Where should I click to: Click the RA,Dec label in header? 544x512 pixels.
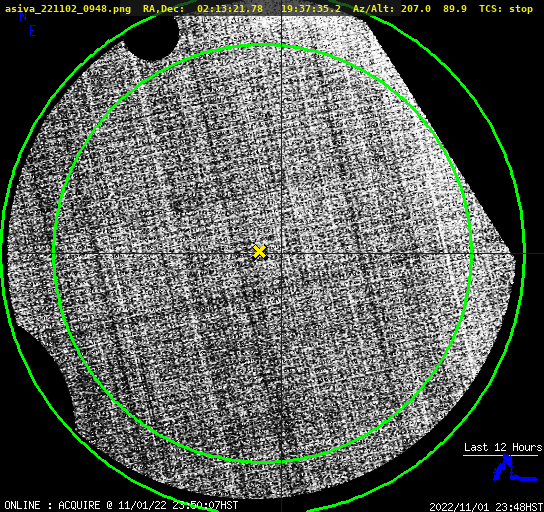[163, 9]
